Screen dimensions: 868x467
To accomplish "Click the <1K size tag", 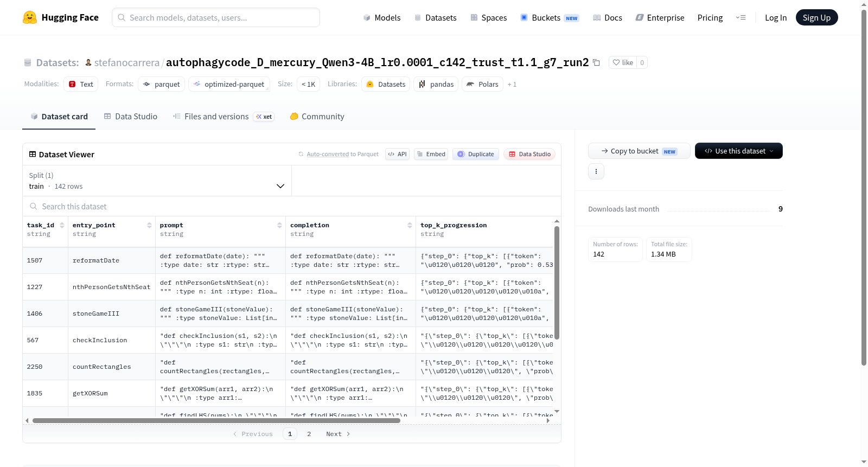I will pyautogui.click(x=308, y=84).
